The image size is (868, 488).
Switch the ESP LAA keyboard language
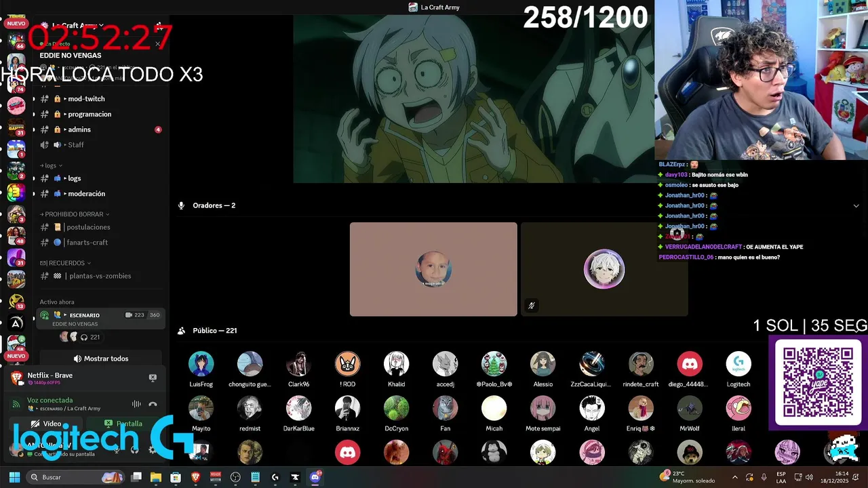click(x=781, y=477)
